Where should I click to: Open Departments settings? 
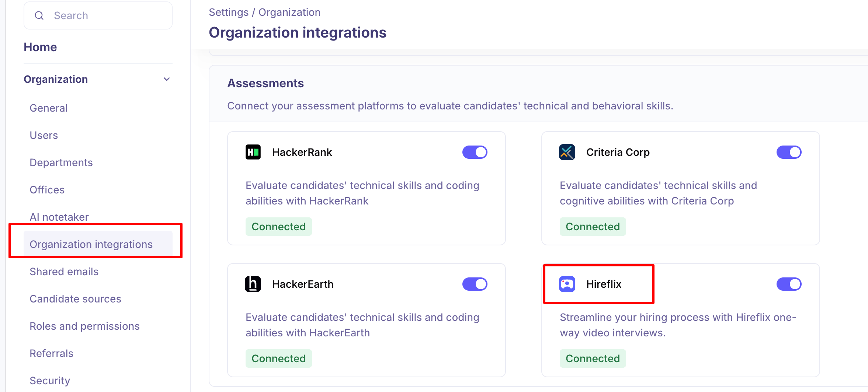[61, 162]
